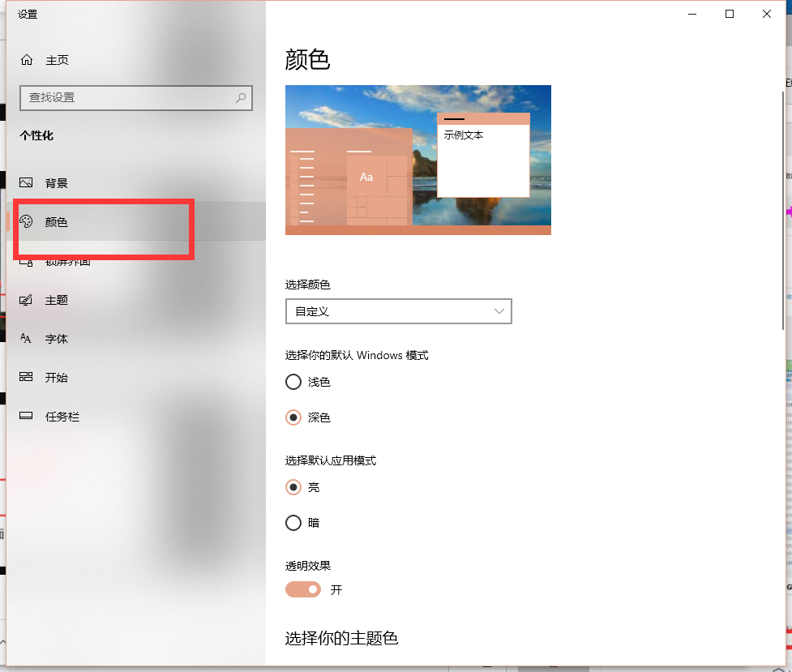Open 主题 via the themes icon
The width and height of the screenshot is (792, 672).
pyautogui.click(x=25, y=300)
